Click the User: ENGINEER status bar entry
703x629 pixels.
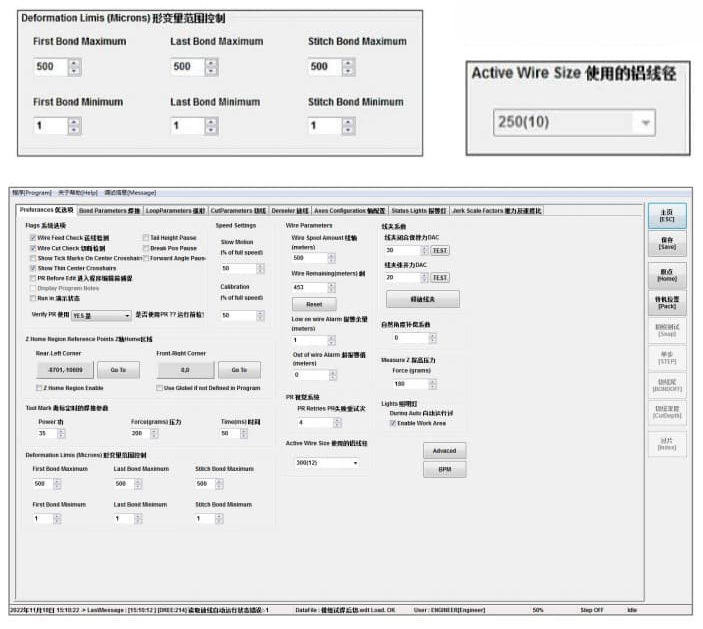449,610
